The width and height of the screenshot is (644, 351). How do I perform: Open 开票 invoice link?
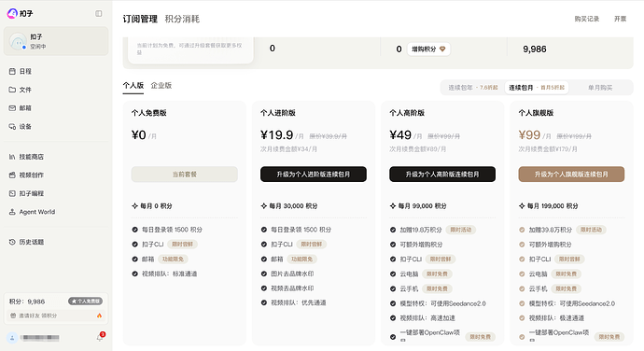coord(620,19)
